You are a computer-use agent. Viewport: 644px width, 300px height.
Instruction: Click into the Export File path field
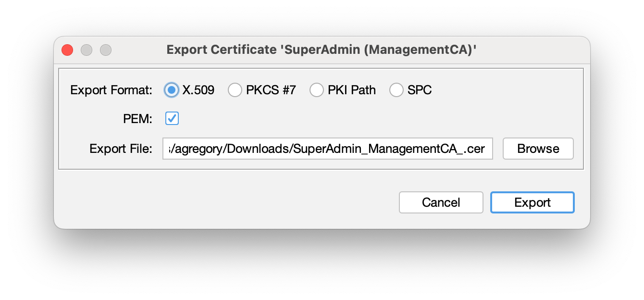click(327, 149)
